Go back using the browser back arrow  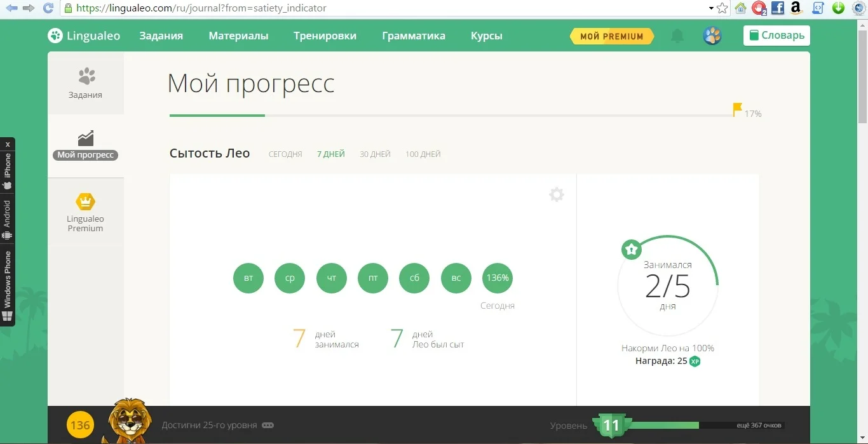tap(11, 8)
